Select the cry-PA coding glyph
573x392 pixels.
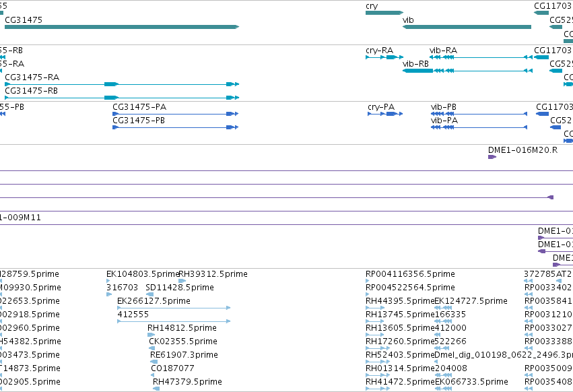(x=384, y=114)
